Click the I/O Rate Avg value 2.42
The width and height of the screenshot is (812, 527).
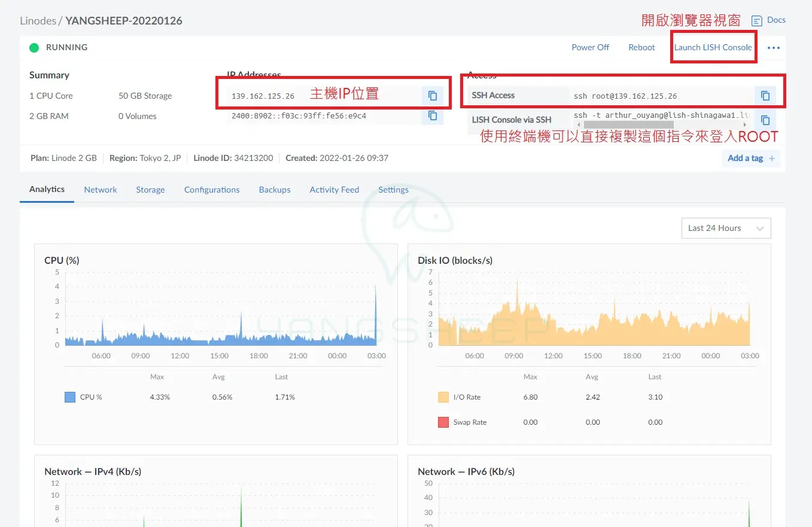click(593, 397)
